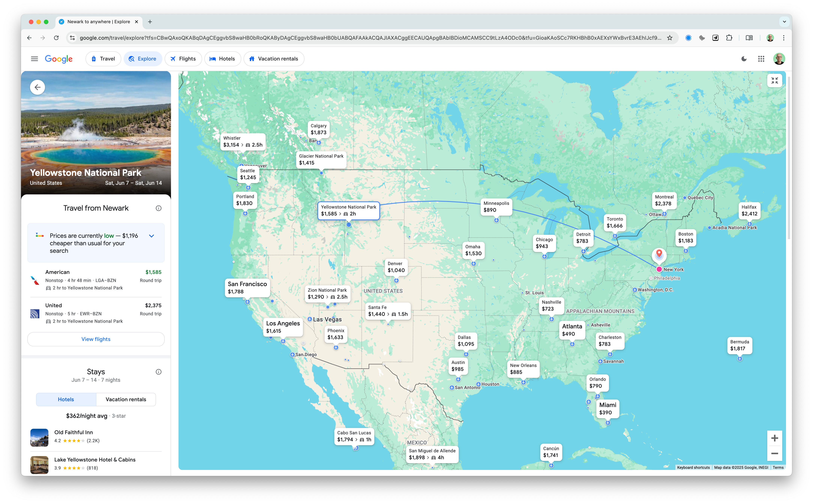Switch stays to Vacation rentals

coord(126,399)
